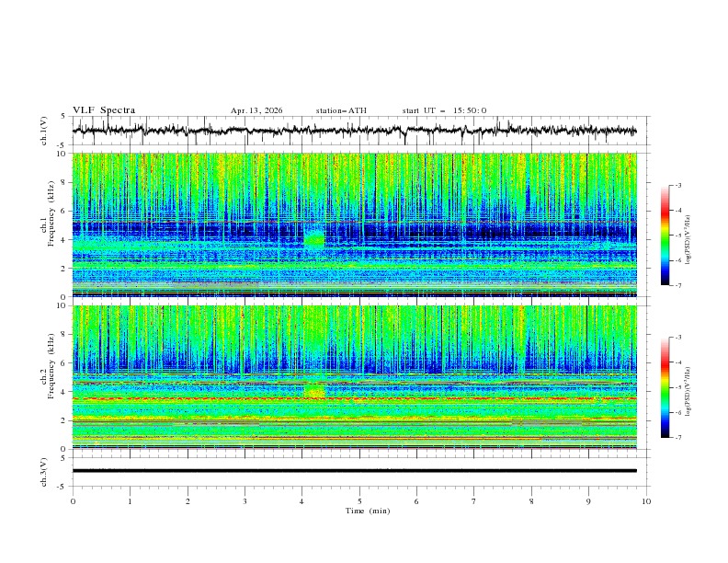Click the "-7" value on the upper color bar

(x=678, y=285)
